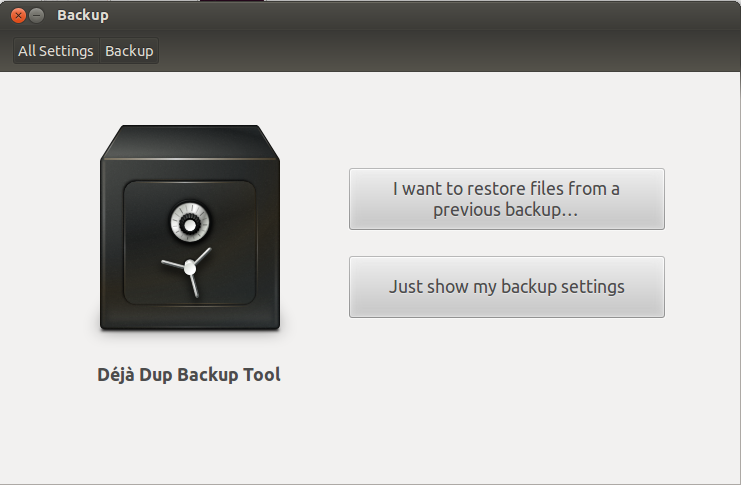Click the empty title bar area
Viewport: 741px width, 485px height.
tap(425, 15)
